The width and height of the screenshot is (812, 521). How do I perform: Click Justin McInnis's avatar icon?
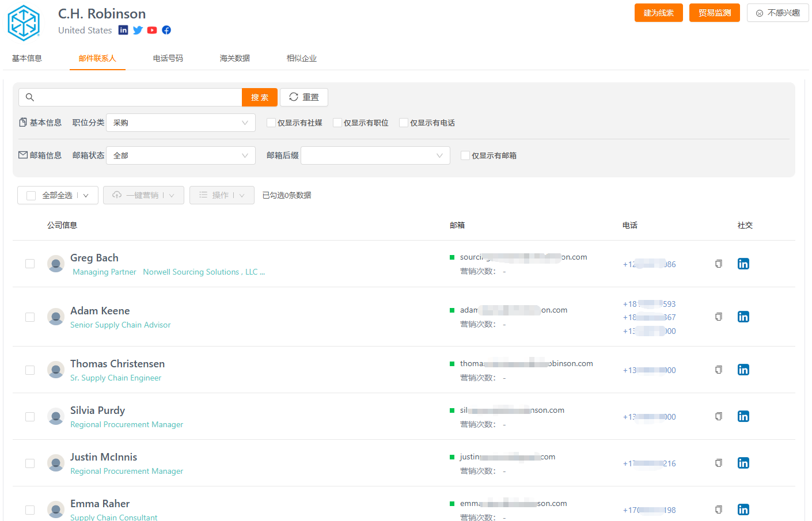coord(56,463)
